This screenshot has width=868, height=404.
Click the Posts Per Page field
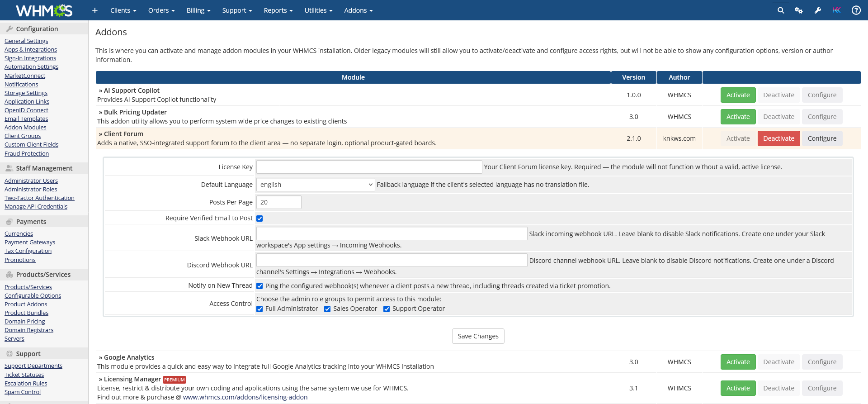click(x=278, y=202)
